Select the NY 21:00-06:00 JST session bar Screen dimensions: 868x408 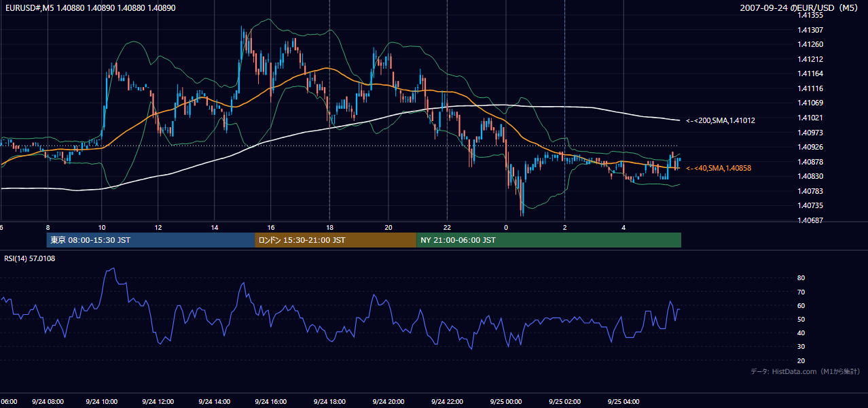(x=549, y=240)
